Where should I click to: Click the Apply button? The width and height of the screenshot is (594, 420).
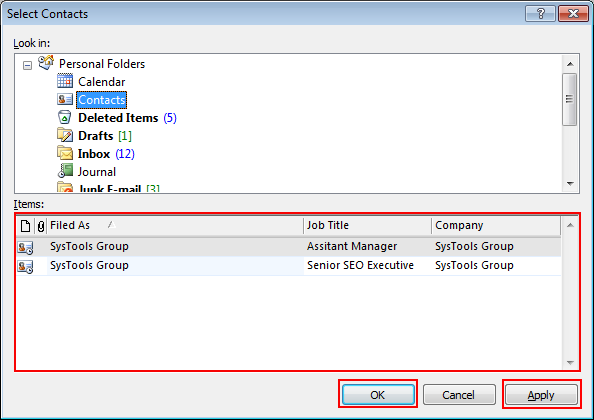[541, 395]
